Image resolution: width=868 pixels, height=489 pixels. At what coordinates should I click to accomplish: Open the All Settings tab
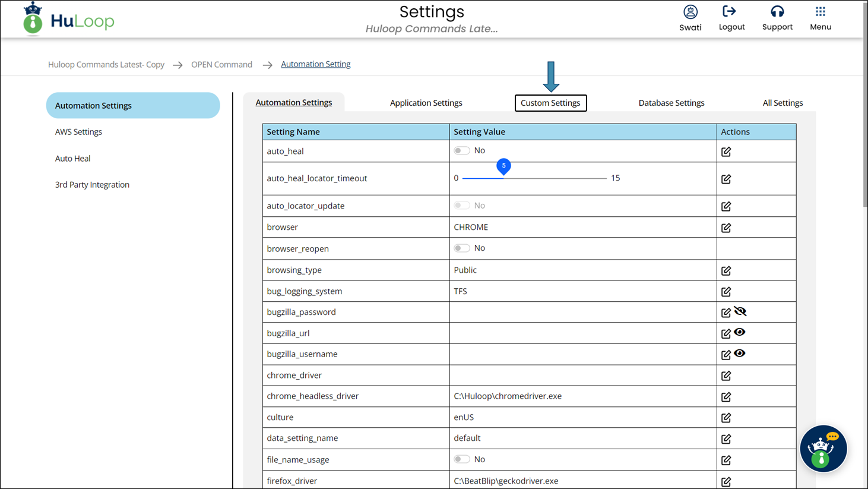click(x=783, y=103)
